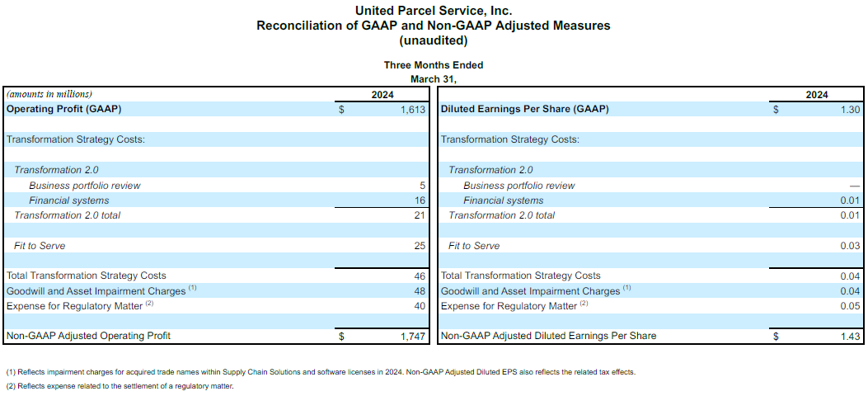Click "Transformation Strategy Costs:" in left table
Screen dimensions: 868x396
point(76,139)
